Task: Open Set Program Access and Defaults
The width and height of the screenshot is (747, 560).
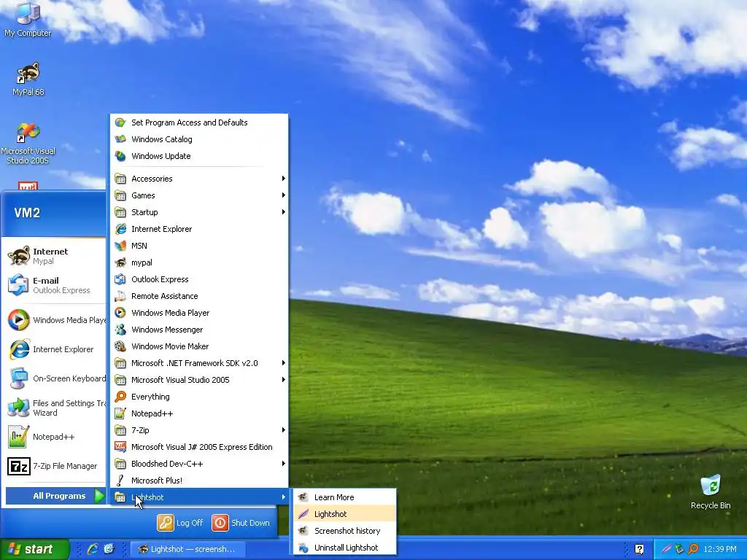Action: [199, 122]
